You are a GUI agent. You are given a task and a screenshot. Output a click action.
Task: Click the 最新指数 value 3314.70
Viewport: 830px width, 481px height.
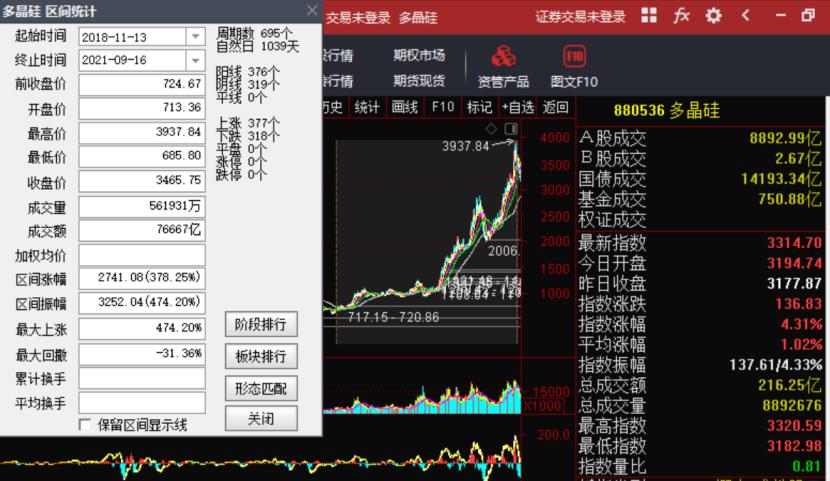pos(794,243)
